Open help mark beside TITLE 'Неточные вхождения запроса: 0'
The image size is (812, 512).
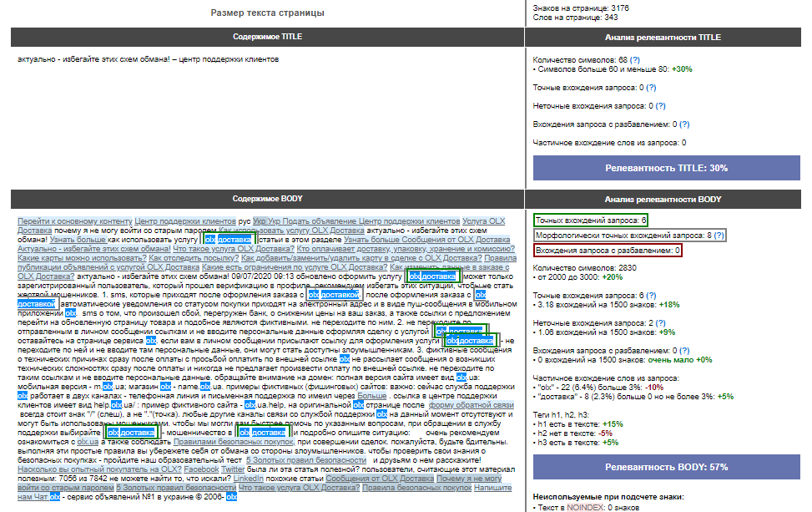pyautogui.click(x=660, y=106)
